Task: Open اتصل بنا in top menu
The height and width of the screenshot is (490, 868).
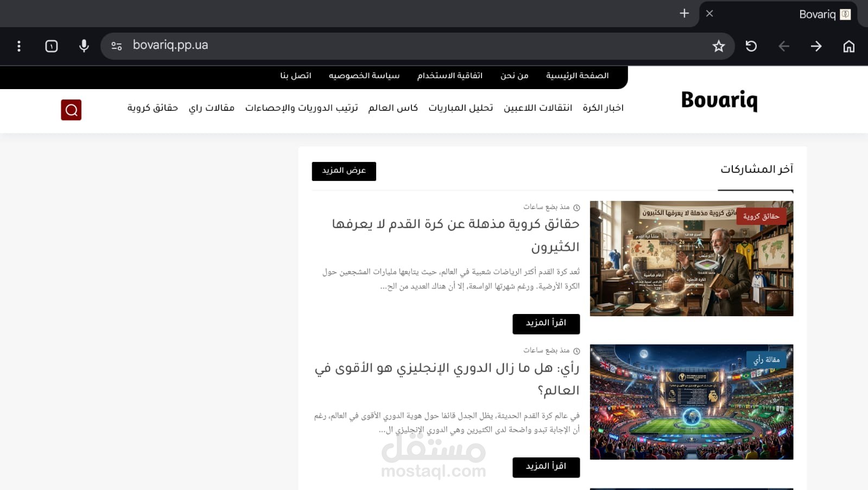Action: click(x=296, y=76)
